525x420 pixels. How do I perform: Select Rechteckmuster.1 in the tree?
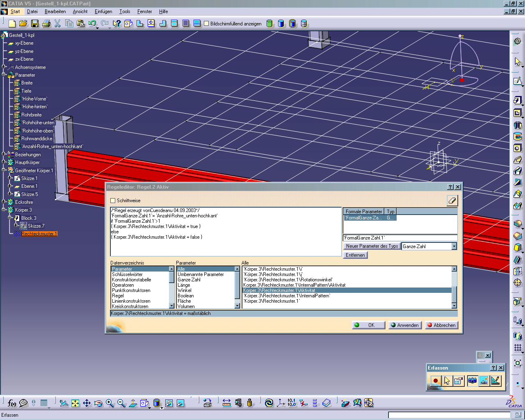pyautogui.click(x=39, y=234)
